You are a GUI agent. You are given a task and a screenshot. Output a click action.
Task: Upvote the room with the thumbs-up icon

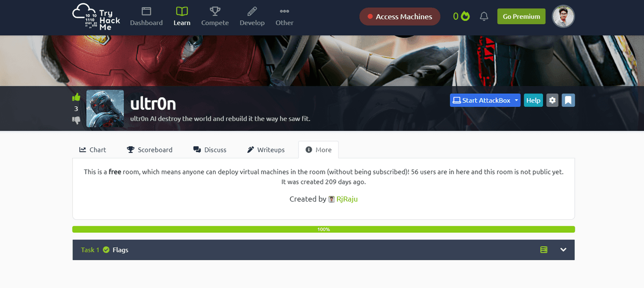pyautogui.click(x=76, y=97)
